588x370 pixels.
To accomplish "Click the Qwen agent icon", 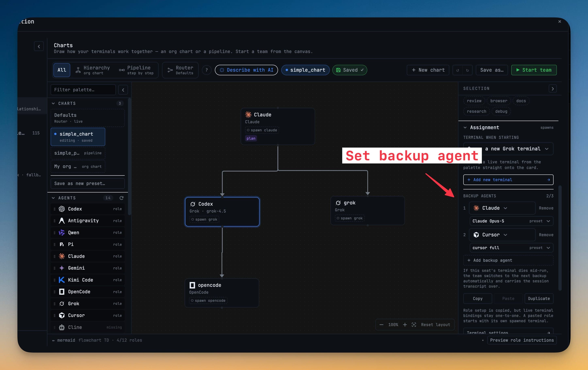I will 62,233.
